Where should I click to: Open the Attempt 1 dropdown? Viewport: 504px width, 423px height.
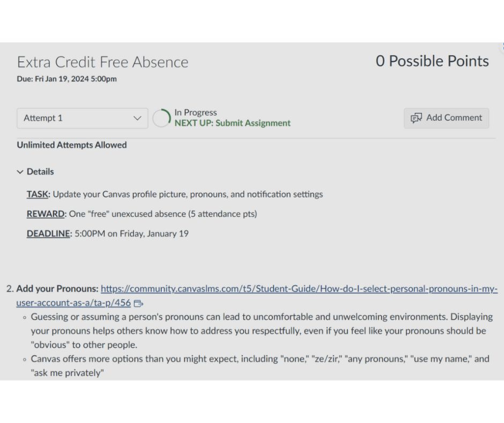tap(82, 118)
